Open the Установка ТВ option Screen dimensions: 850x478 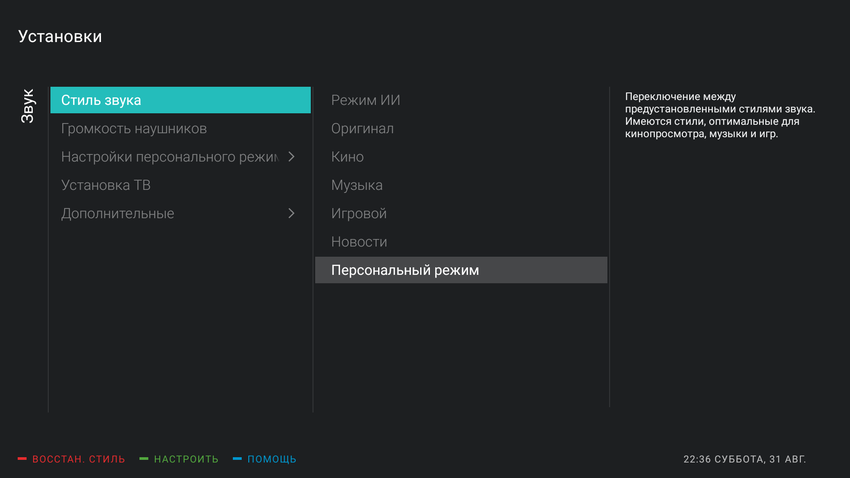click(x=106, y=185)
